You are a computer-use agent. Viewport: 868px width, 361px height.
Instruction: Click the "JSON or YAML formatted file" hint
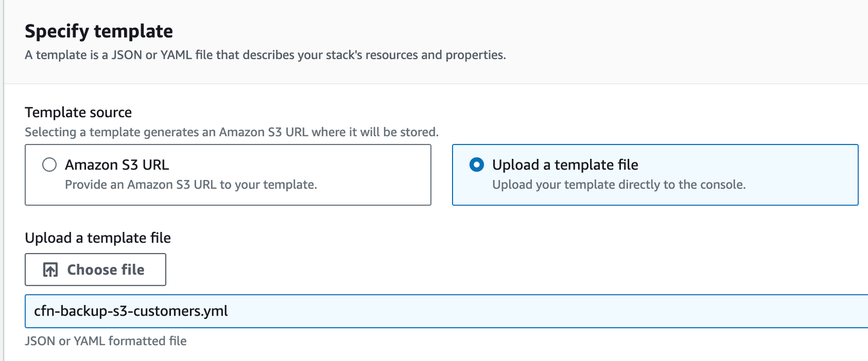pyautogui.click(x=105, y=341)
